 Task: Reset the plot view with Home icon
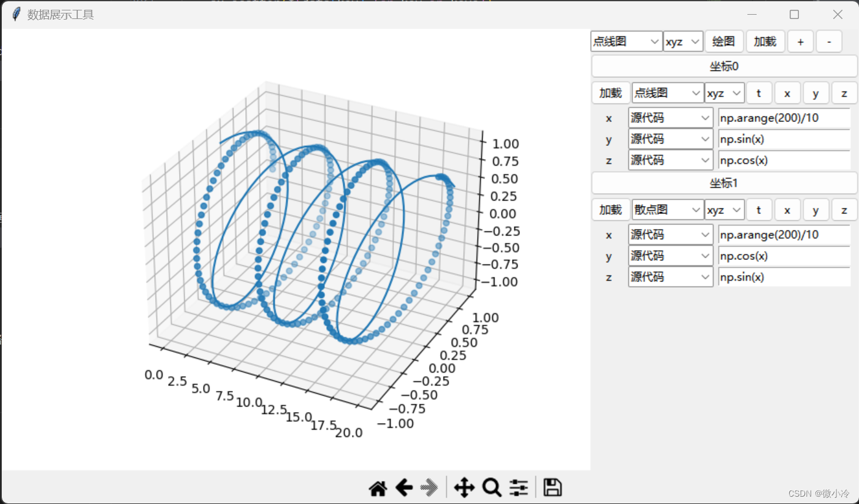point(378,488)
